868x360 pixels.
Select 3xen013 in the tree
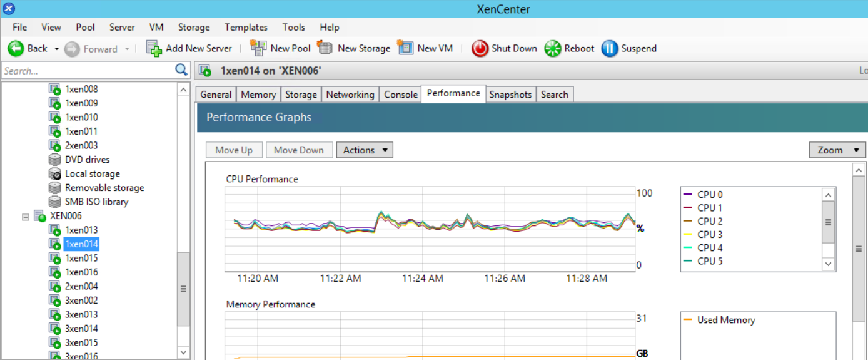tap(81, 315)
